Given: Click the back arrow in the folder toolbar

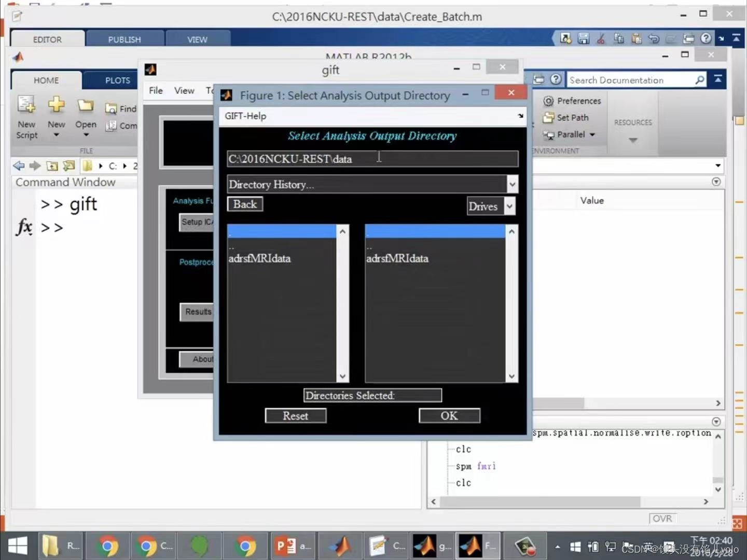Looking at the screenshot, I should 19,166.
